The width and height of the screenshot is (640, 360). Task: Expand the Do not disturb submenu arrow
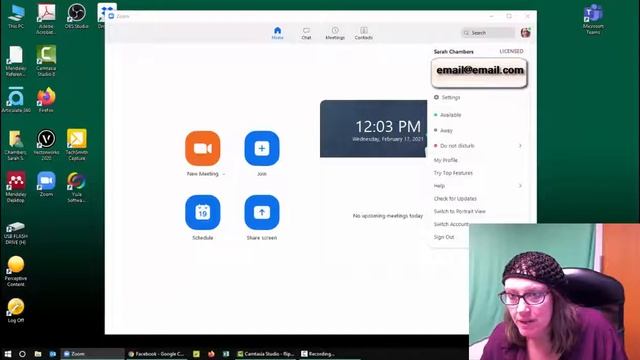[x=520, y=146]
